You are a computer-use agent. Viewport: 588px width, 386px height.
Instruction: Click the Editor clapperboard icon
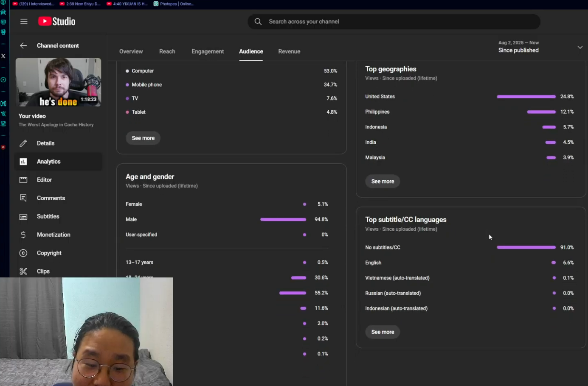pos(23,180)
